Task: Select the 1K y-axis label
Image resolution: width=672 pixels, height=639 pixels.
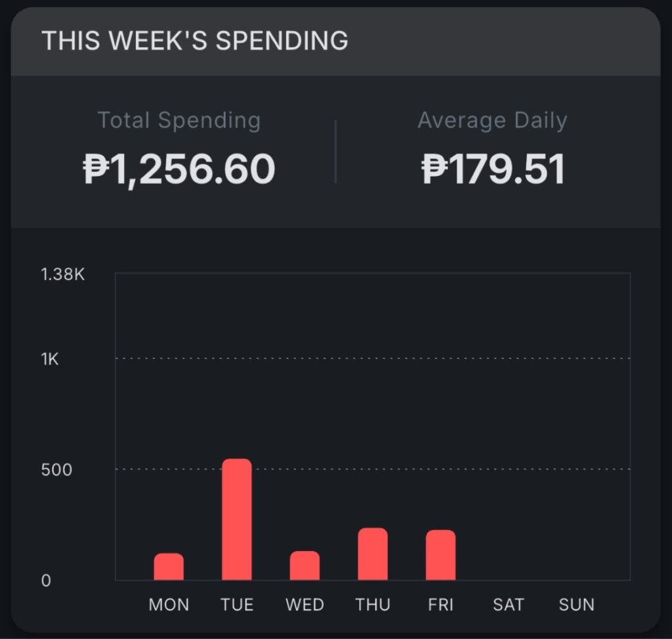Action: [50, 360]
